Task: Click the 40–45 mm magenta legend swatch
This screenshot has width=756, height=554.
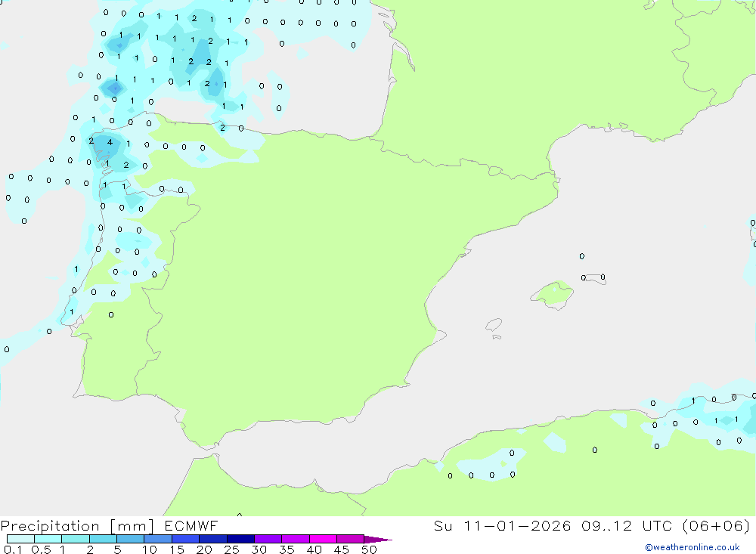Action: [x=323, y=539]
